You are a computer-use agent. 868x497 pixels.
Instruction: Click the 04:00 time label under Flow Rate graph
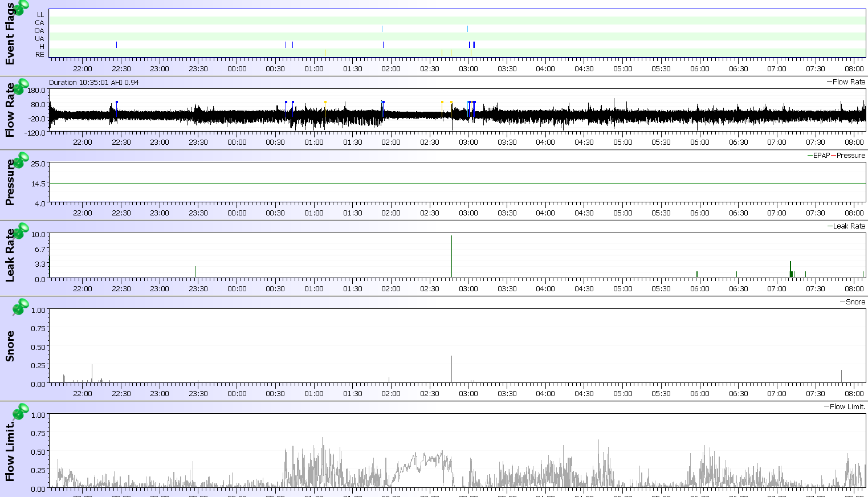[545, 142]
